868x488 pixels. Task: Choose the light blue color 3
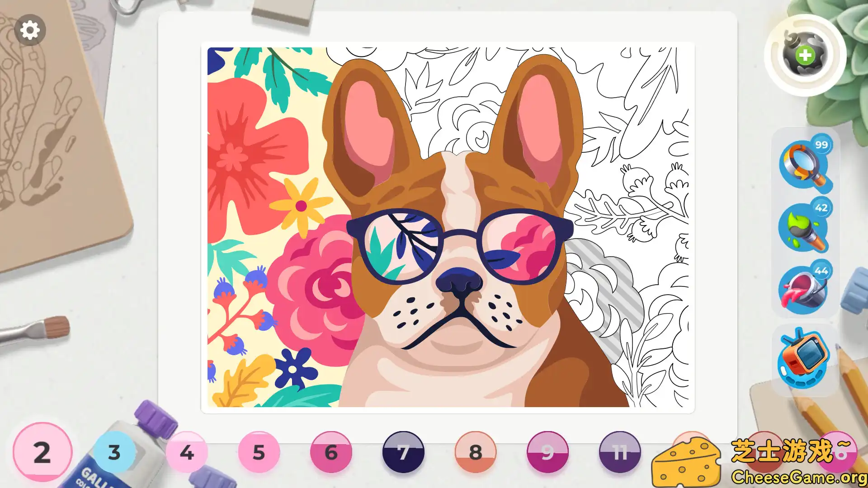click(114, 452)
